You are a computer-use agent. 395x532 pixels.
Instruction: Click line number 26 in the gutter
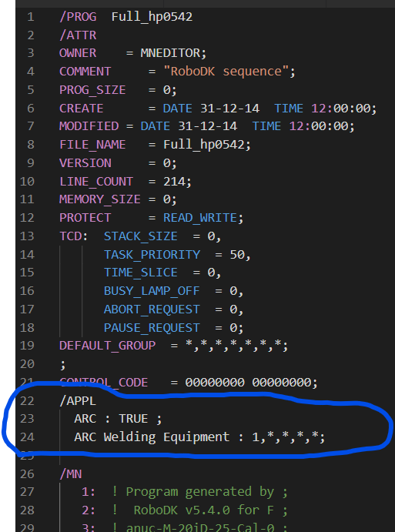pyautogui.click(x=27, y=473)
